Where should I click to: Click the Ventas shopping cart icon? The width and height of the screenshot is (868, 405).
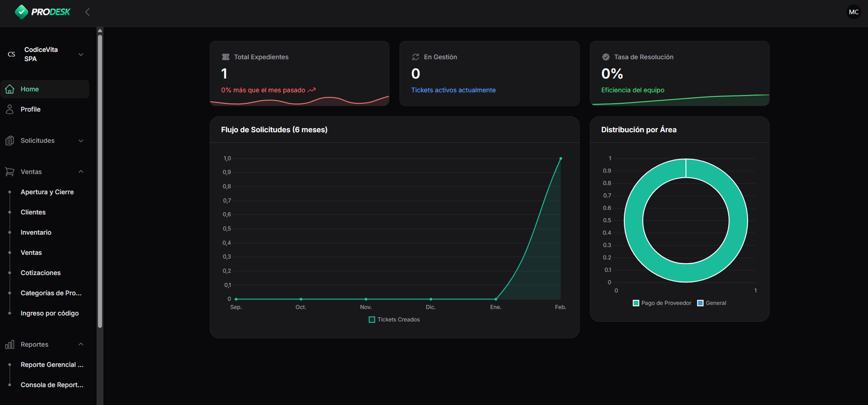pos(10,172)
